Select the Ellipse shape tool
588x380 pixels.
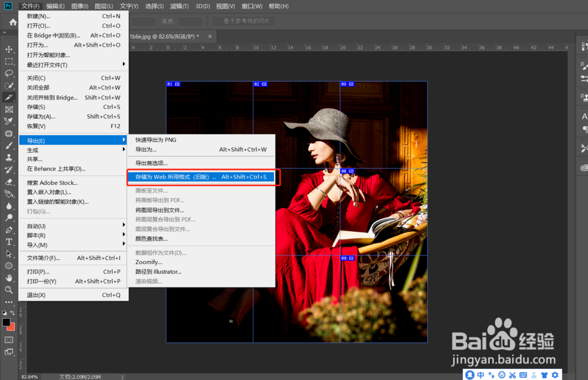coord(9,265)
